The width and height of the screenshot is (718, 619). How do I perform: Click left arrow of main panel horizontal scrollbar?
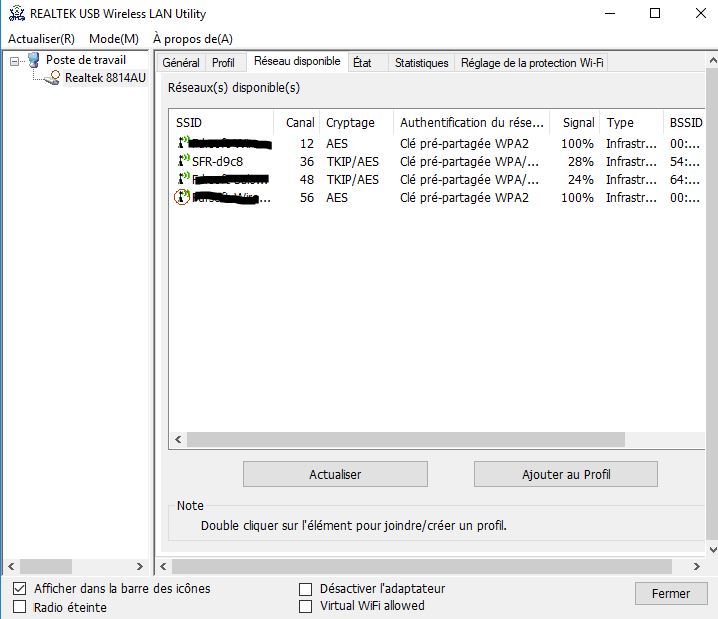click(x=163, y=566)
